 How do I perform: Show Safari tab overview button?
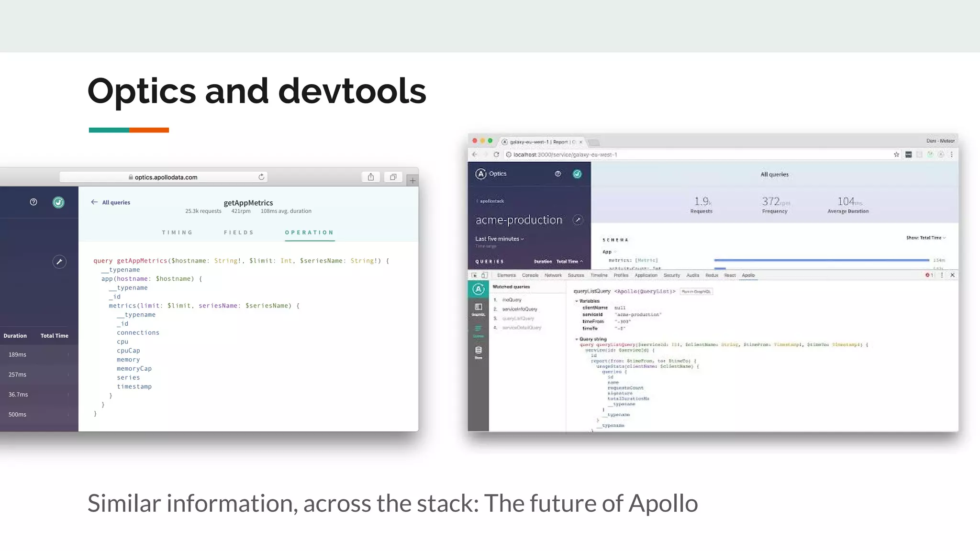(393, 177)
